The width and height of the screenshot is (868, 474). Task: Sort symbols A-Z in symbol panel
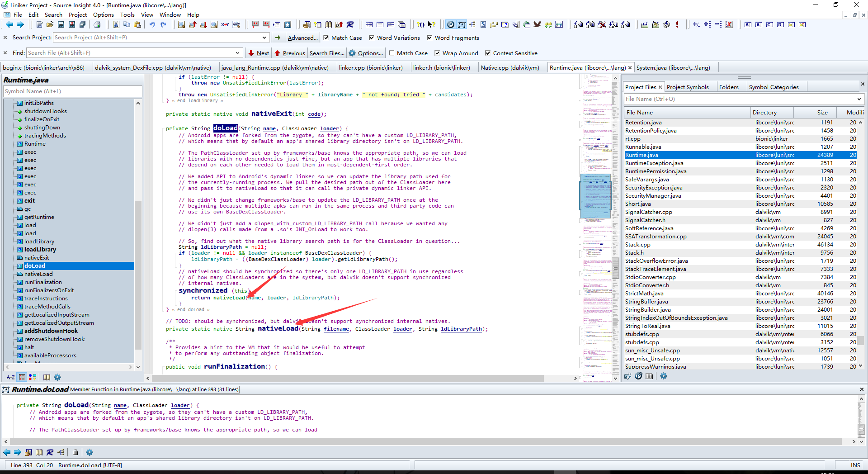click(x=10, y=377)
